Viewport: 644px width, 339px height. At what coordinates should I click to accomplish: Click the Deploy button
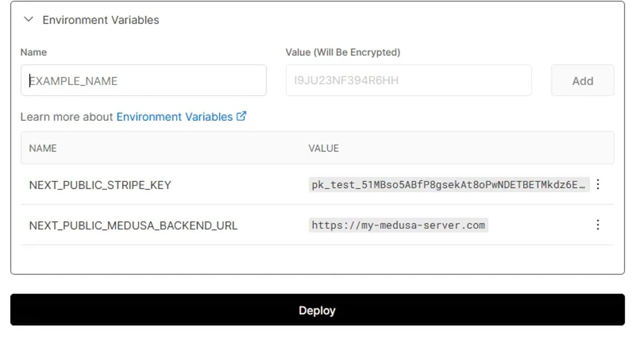(317, 310)
